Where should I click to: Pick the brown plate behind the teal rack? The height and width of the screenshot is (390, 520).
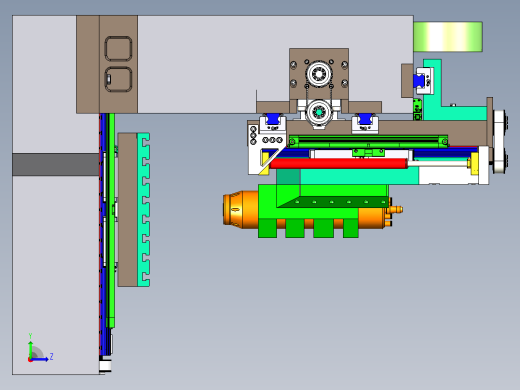pyautogui.click(x=127, y=210)
